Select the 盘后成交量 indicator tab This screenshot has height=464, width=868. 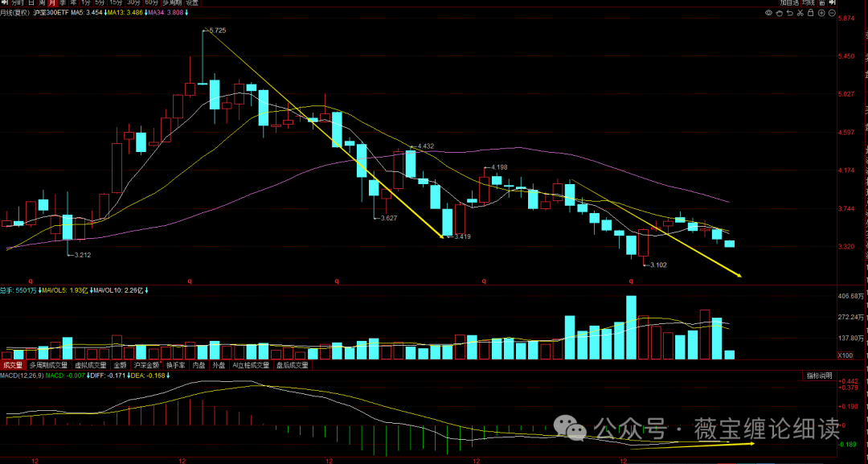(x=293, y=365)
